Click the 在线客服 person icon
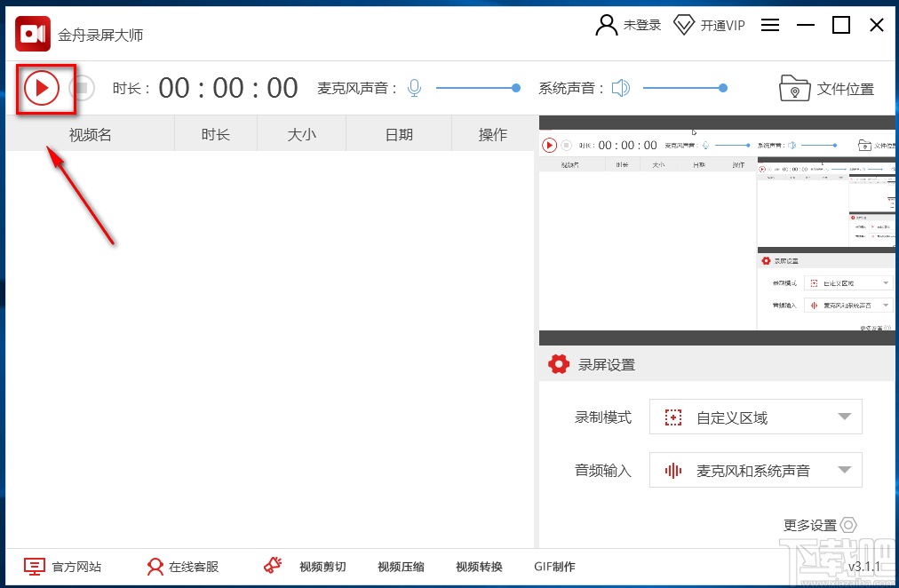The width and height of the screenshot is (899, 588). (155, 566)
